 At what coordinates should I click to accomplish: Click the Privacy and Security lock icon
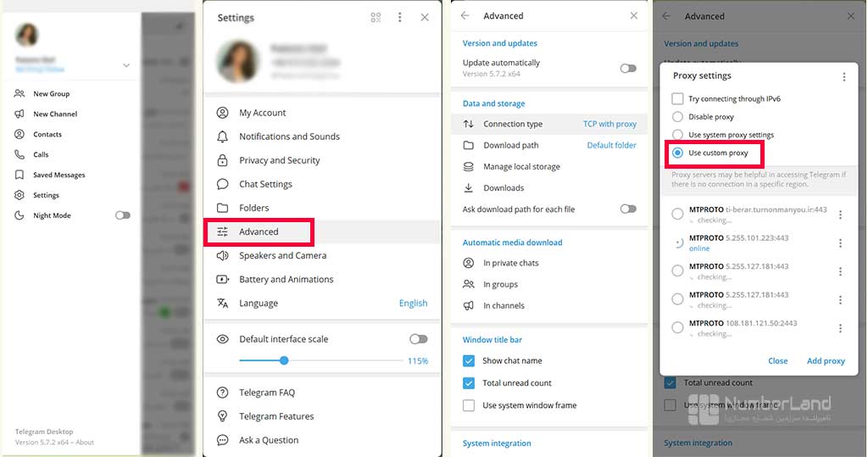pyautogui.click(x=223, y=160)
